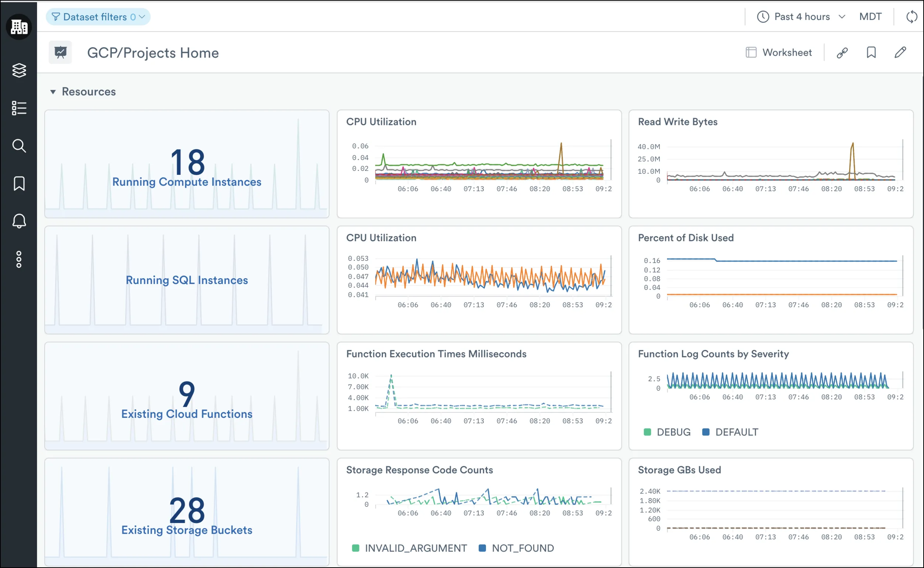Toggle the DEFAULT legend series
The width and height of the screenshot is (924, 568).
[730, 432]
